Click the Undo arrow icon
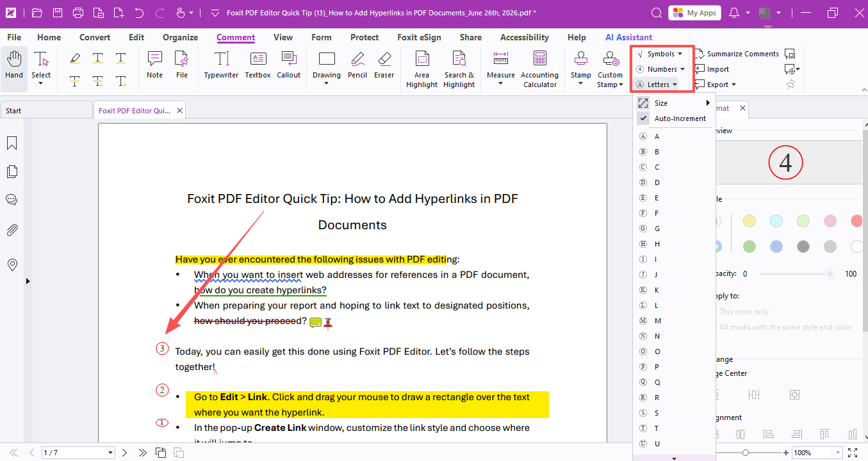This screenshot has width=868, height=461. coord(140,13)
